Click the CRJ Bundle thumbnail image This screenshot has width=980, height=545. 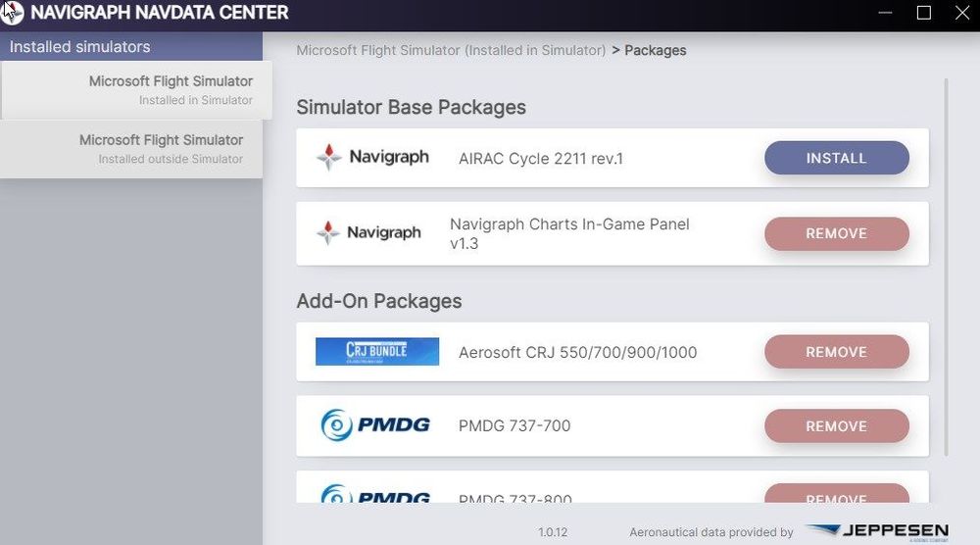coord(375,351)
